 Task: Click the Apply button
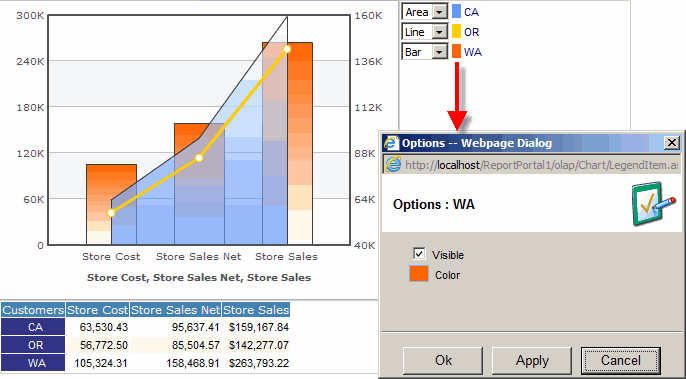[532, 361]
